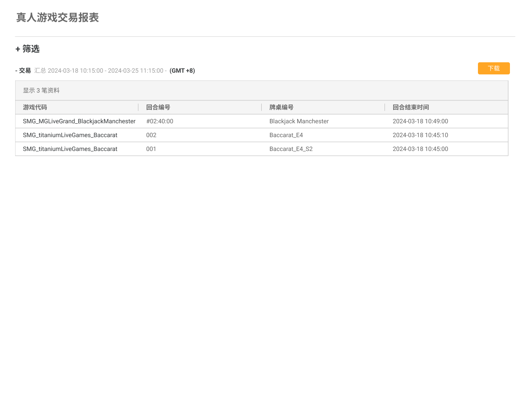Select table number Baccarat_E4_S2

pyautogui.click(x=291, y=149)
